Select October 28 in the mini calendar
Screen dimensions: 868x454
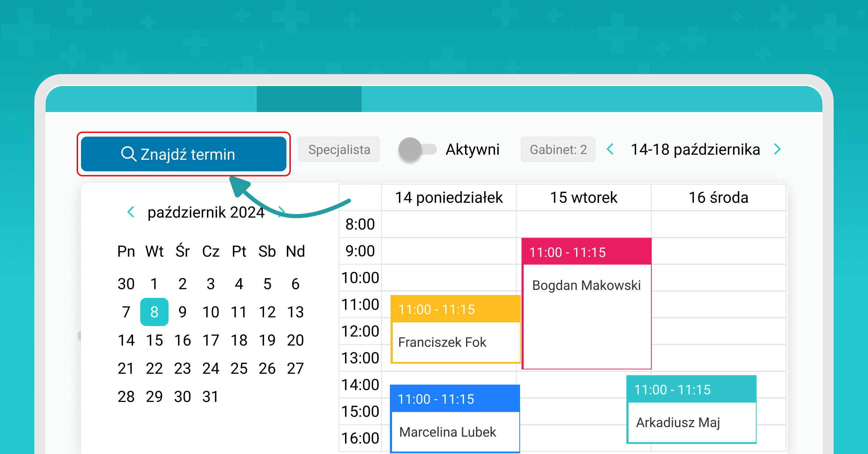126,397
